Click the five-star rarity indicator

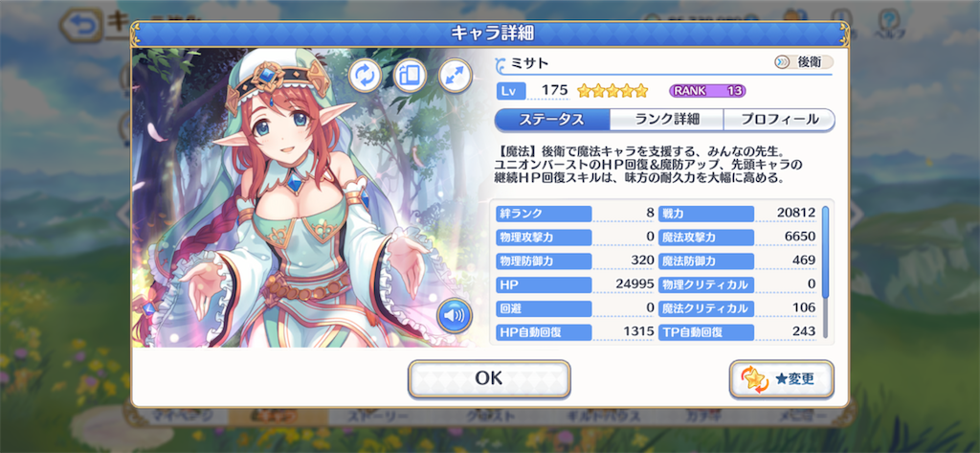point(612,91)
